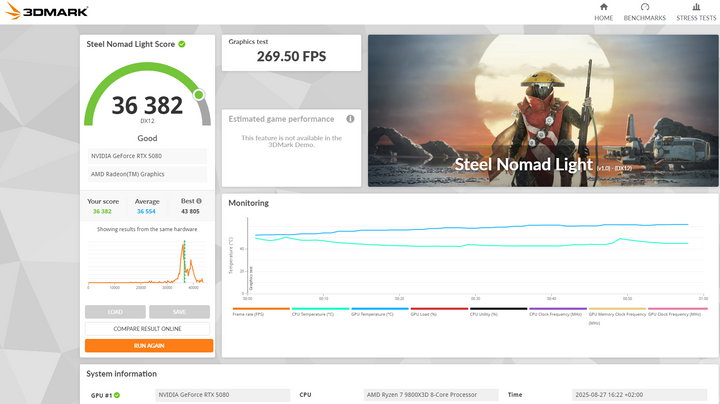Viewport: 720px width, 404px height.
Task: Click the Save button
Action: point(180,312)
